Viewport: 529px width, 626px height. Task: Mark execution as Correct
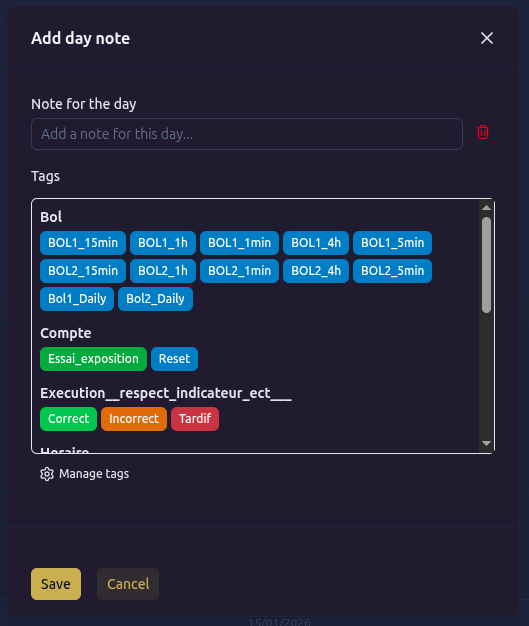[68, 419]
